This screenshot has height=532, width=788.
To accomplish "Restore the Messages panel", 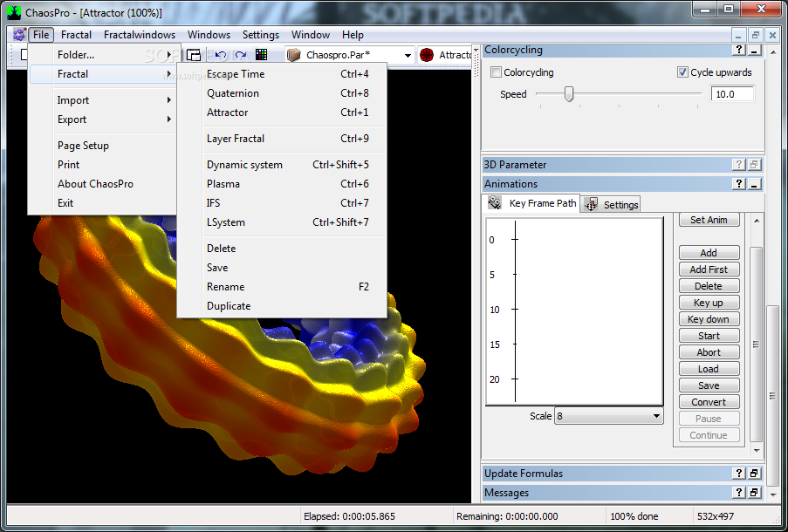I will tap(754, 493).
